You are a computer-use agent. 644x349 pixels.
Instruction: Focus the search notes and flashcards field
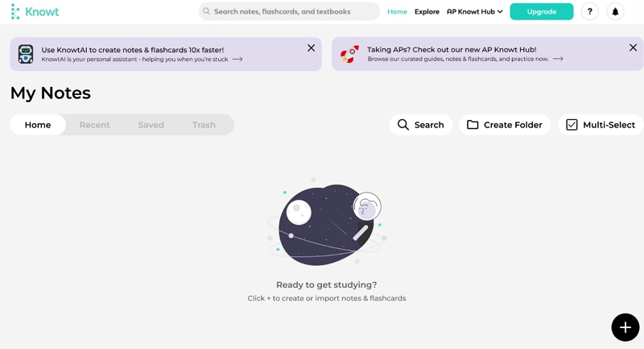pos(290,11)
